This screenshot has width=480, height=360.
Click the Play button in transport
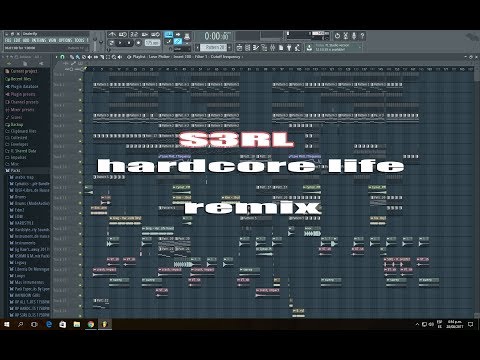(x=120, y=43)
